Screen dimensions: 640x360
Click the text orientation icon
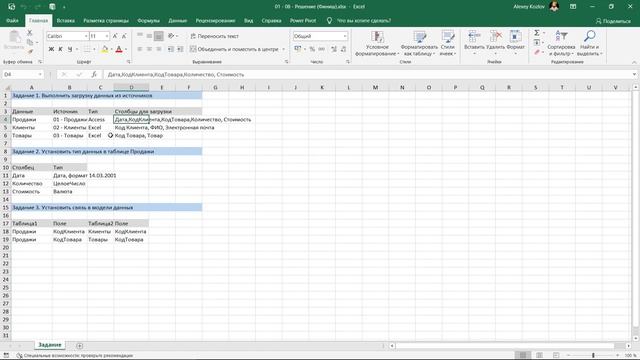171,36
